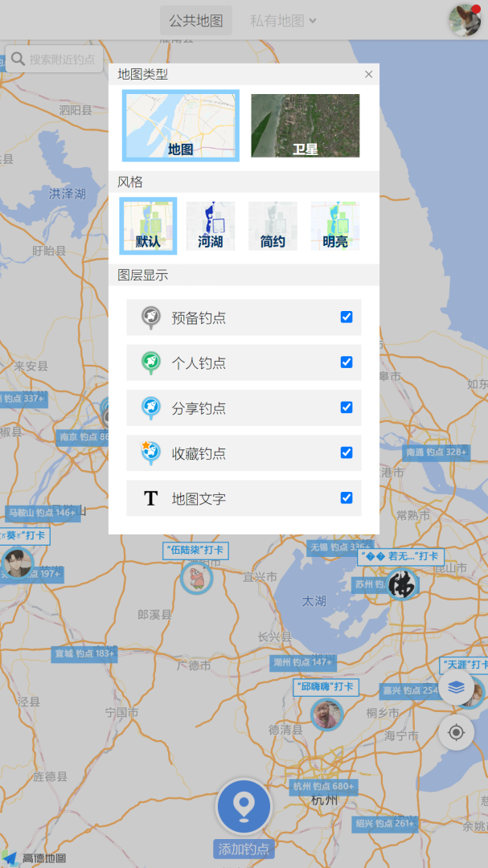Toggle the 个人钓点 layer checkbox

[x=347, y=362]
